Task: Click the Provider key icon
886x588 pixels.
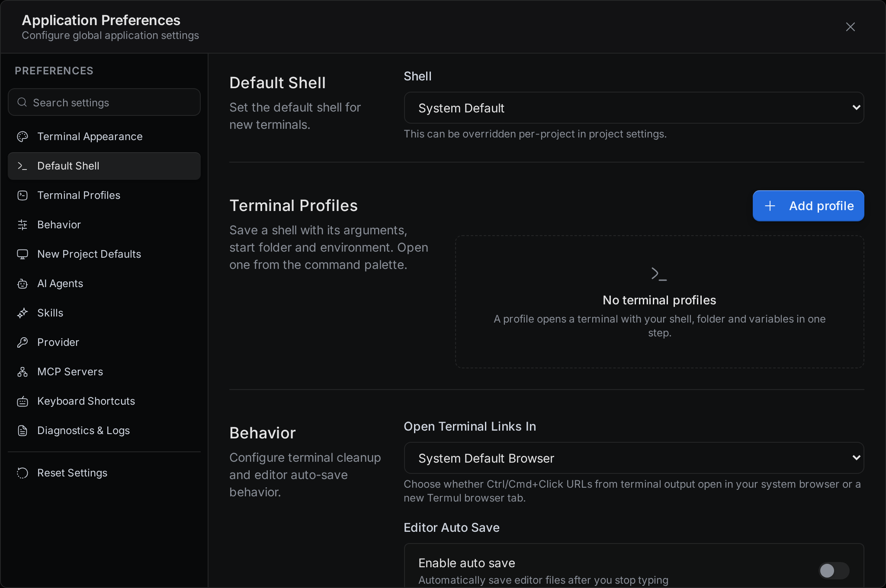Action: [22, 342]
